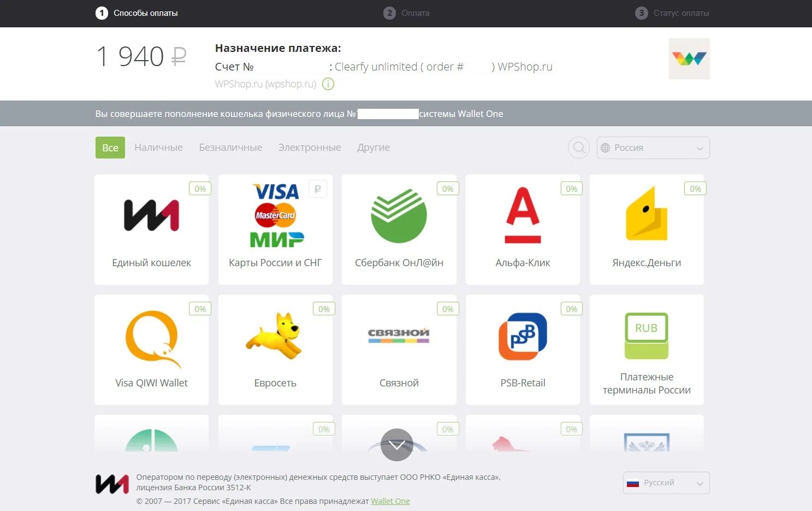Click the Альфа-Клик label
The width and height of the screenshot is (812, 511).
523,263
